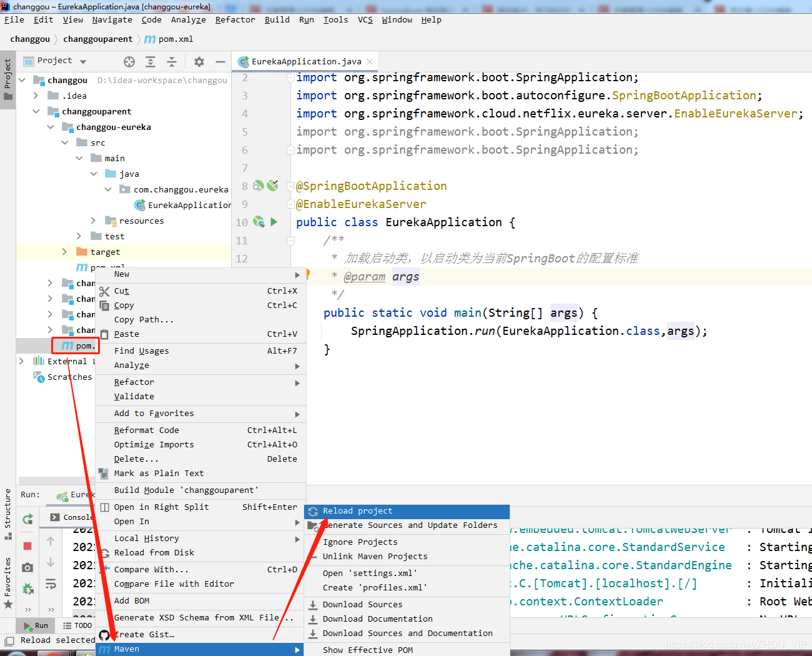Collapse the changgou-eureka module
812x656 pixels.
[51, 127]
